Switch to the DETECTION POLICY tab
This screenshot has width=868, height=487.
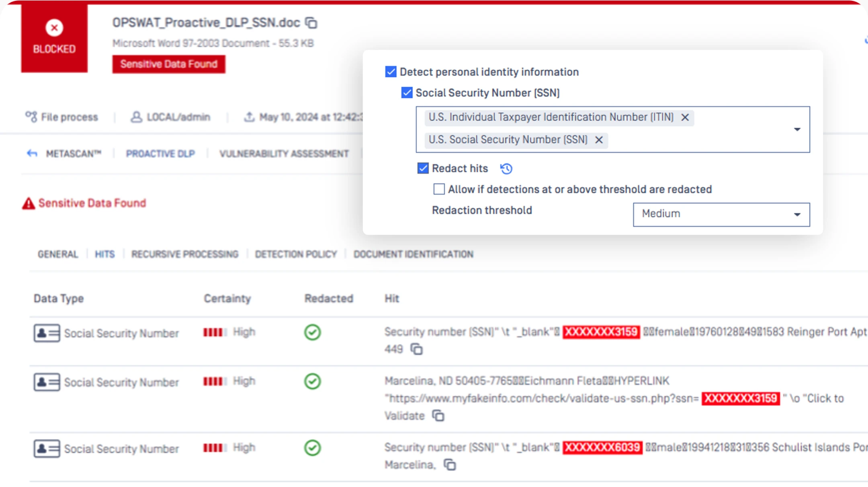pos(296,254)
